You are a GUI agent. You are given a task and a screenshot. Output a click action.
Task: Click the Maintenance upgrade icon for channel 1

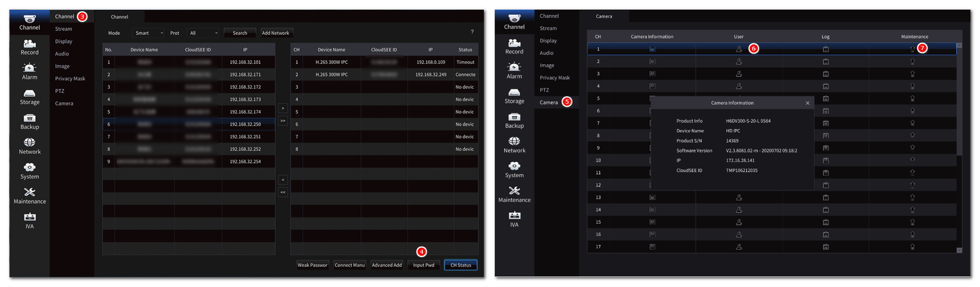[x=912, y=49]
